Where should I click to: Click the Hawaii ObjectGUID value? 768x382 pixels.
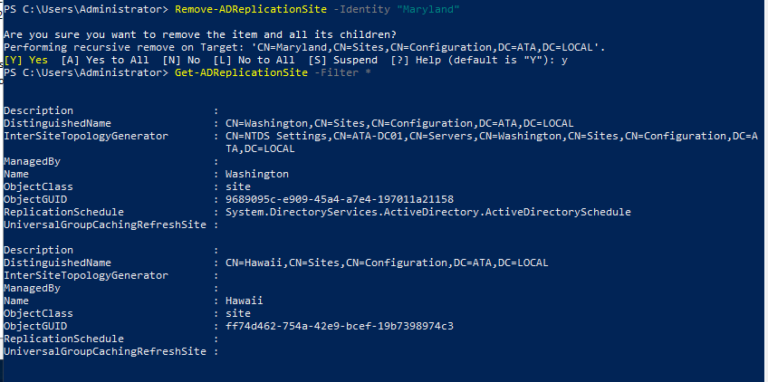339,326
